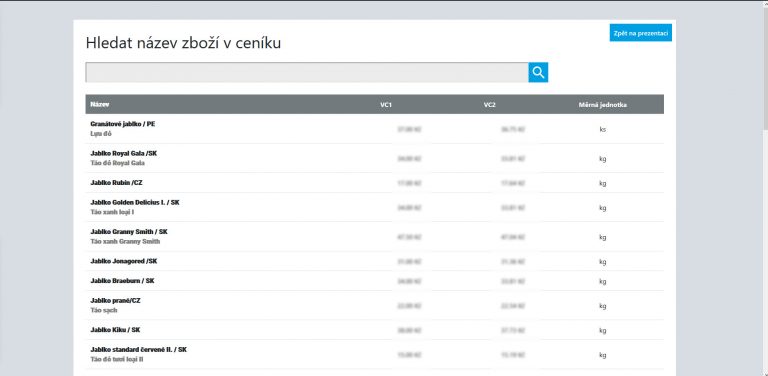The width and height of the screenshot is (768, 376).
Task: Select the Jablko Braeburn / SK row
Action: (x=375, y=281)
